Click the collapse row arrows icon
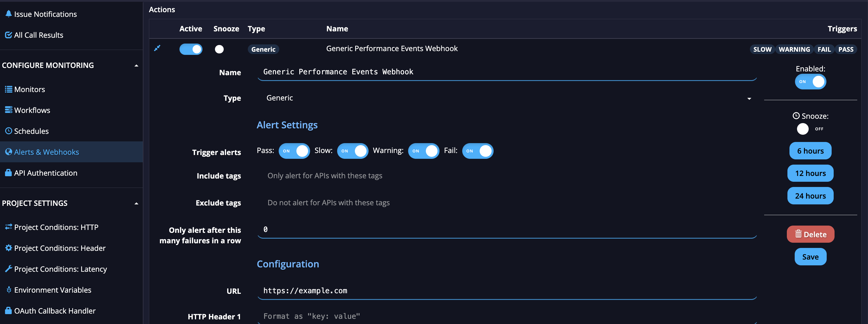The height and width of the screenshot is (324, 868). (x=157, y=48)
